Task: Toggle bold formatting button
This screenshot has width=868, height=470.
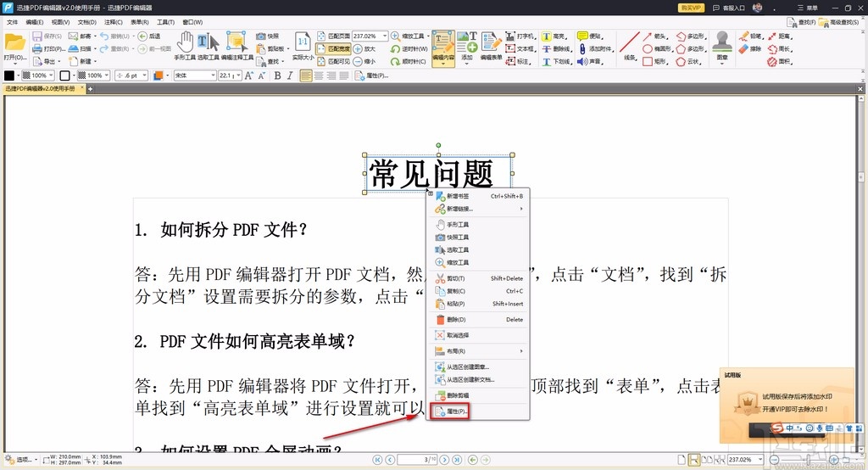Action: tap(277, 76)
